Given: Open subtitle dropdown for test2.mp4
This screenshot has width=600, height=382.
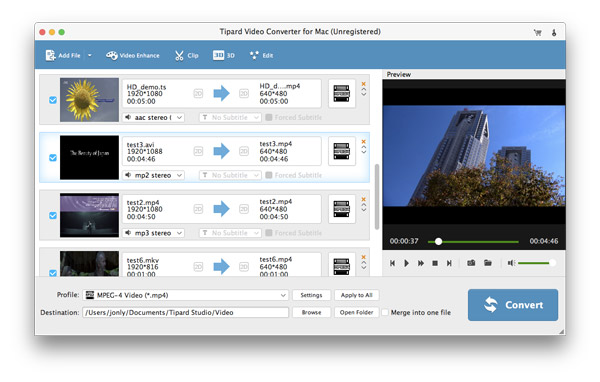Looking at the screenshot, I should tap(230, 233).
